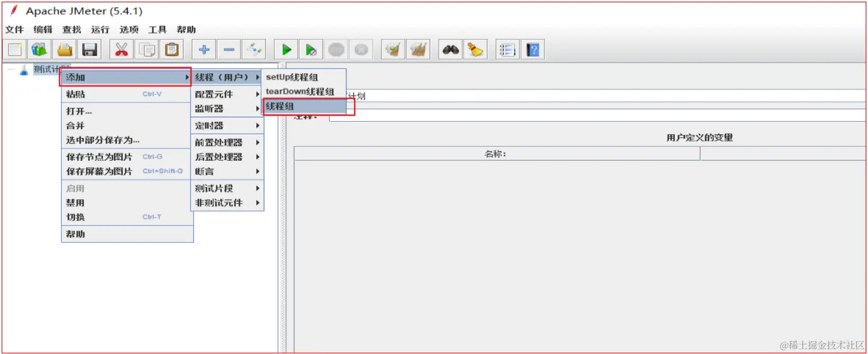Choose 粘贴 from the context menu
Screen dimensions: 868x354
point(127,94)
